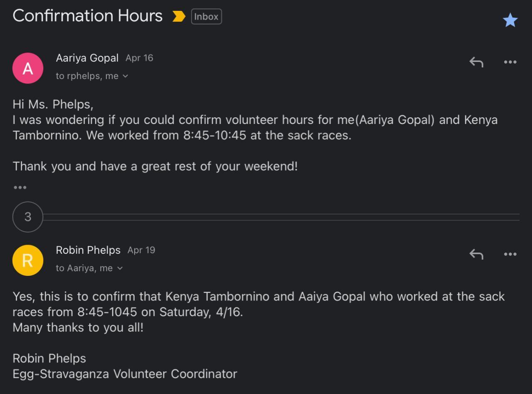Expand recipients "to rphelps, me"
This screenshot has height=394, width=532.
coord(92,76)
